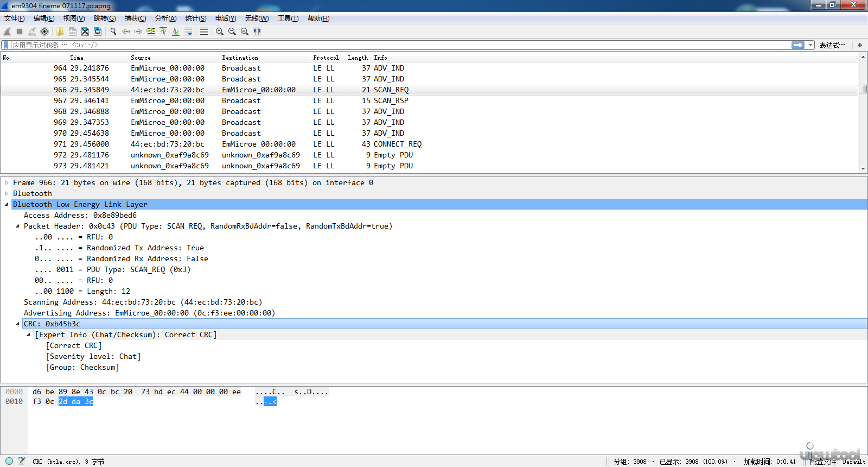Collapse the Expert Info Correct CRC node
Viewport: 868px width, 467px height.
[x=28, y=335]
